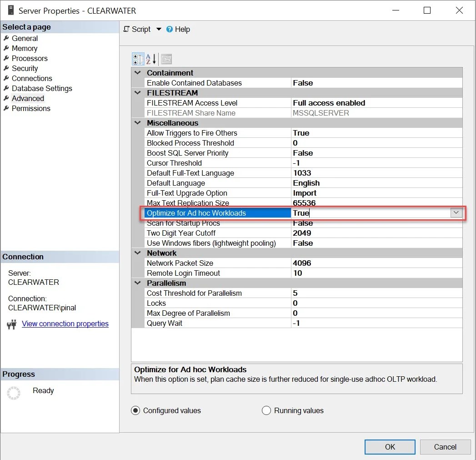Select the Categorized view icon
Image resolution: width=476 pixels, height=460 pixels.
137,59
